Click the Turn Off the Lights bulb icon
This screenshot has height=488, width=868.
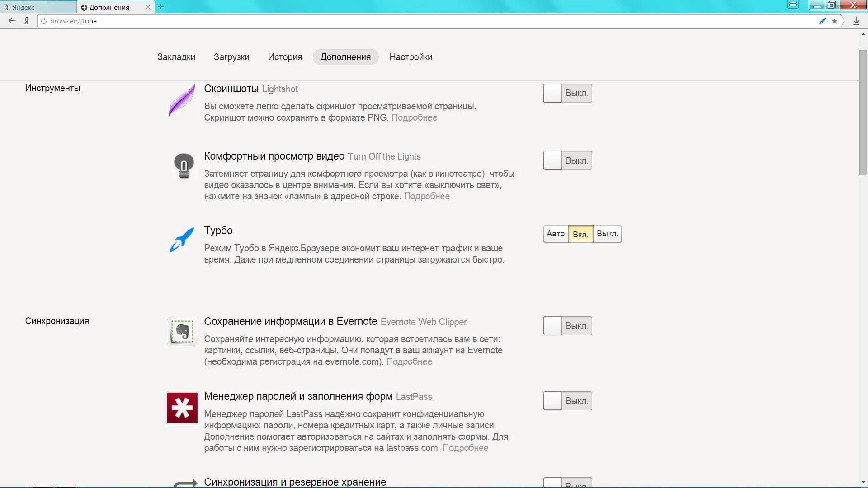tap(184, 166)
